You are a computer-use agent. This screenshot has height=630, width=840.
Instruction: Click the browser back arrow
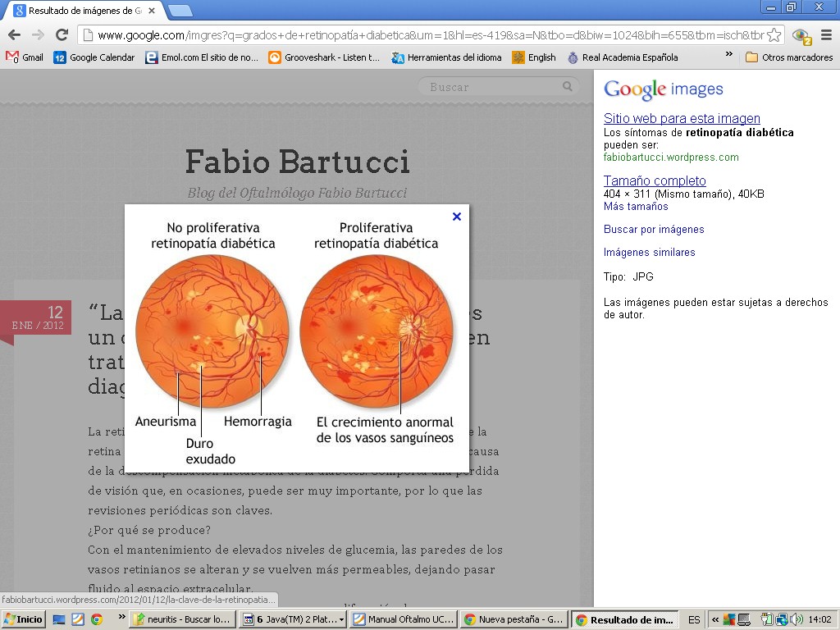pos(14,35)
